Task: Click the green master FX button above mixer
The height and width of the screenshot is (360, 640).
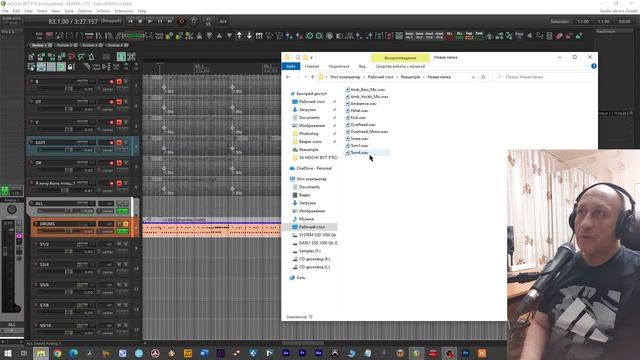Action: (x=5, y=190)
